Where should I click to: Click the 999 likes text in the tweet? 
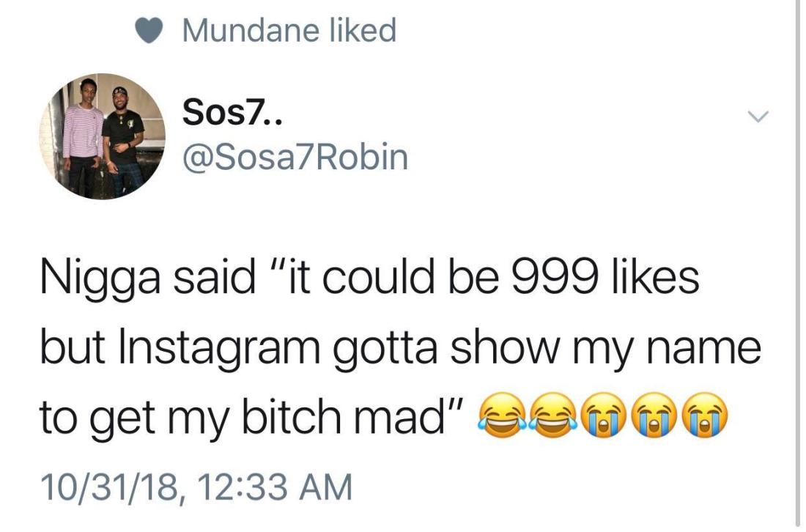tap(604, 276)
